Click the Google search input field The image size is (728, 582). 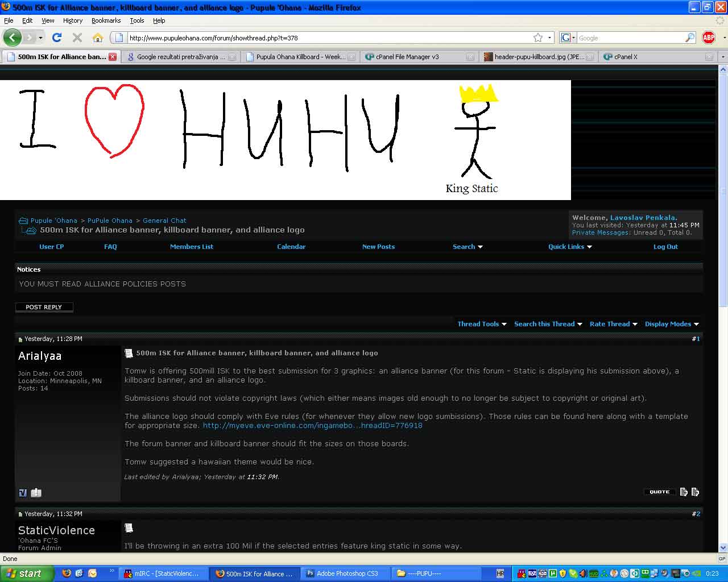click(x=631, y=38)
